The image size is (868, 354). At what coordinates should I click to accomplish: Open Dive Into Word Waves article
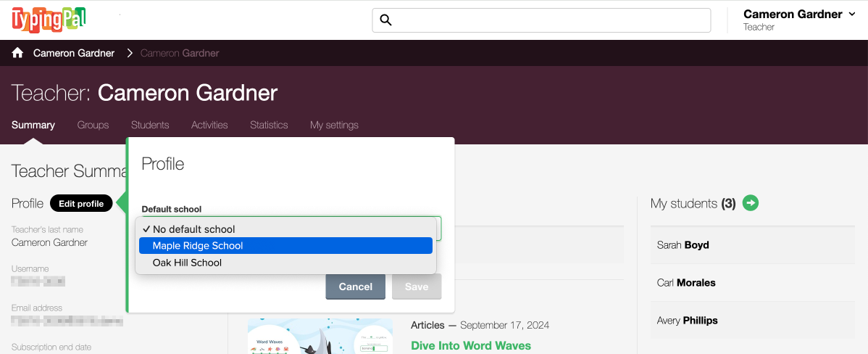pos(470,345)
